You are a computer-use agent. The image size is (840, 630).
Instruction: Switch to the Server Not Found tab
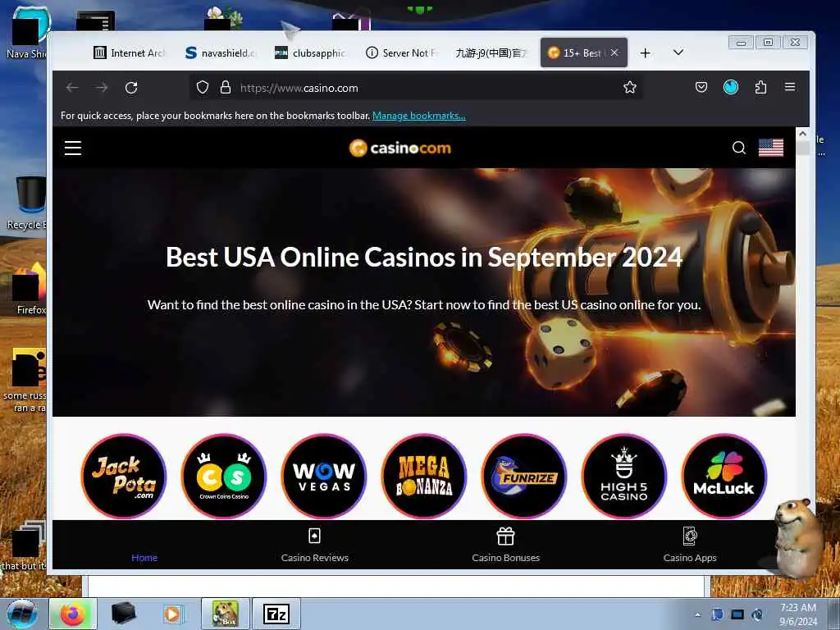coord(401,52)
